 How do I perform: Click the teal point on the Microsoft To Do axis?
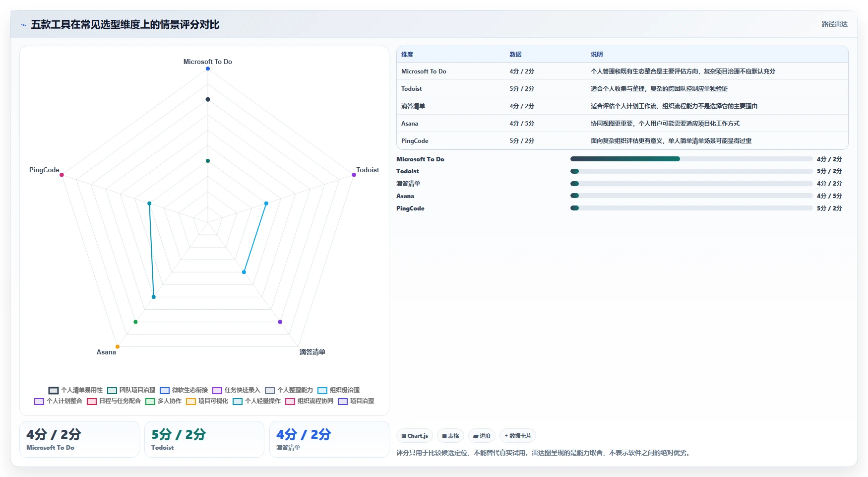pyautogui.click(x=208, y=161)
